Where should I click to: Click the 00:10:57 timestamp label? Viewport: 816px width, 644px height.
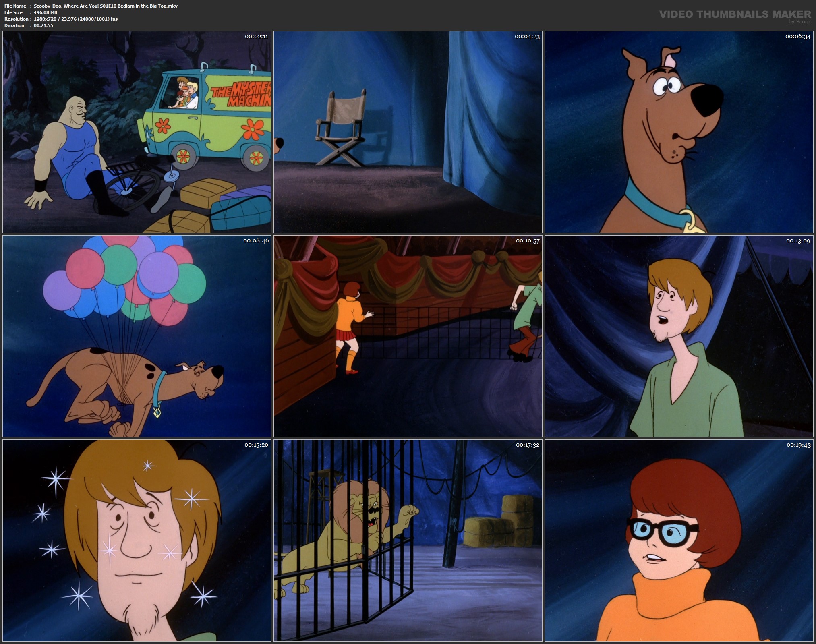[527, 241]
